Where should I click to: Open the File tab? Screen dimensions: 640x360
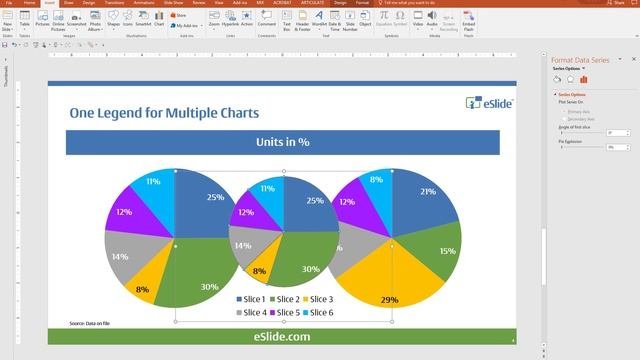pos(9,3)
